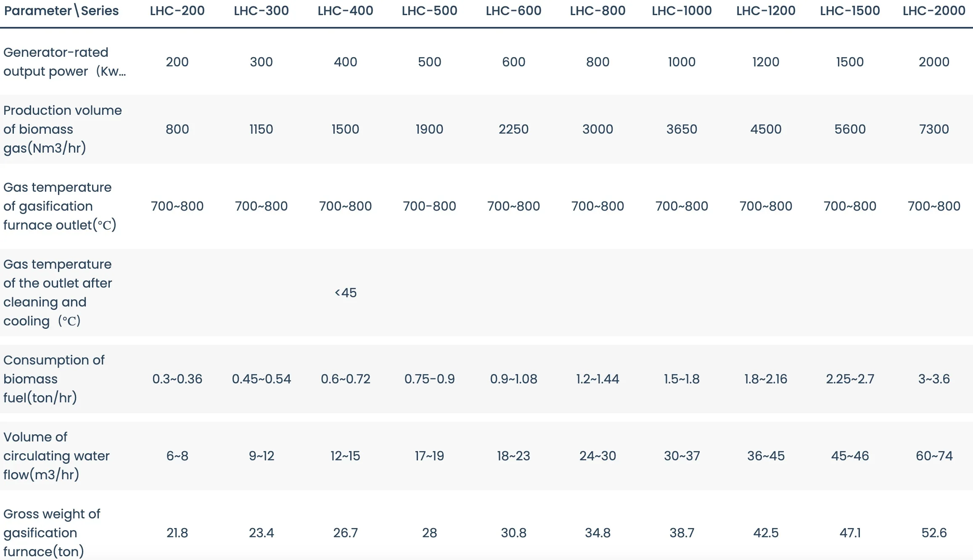Click the 1200 rated output power cell
This screenshot has width=973, height=560.
pos(766,62)
